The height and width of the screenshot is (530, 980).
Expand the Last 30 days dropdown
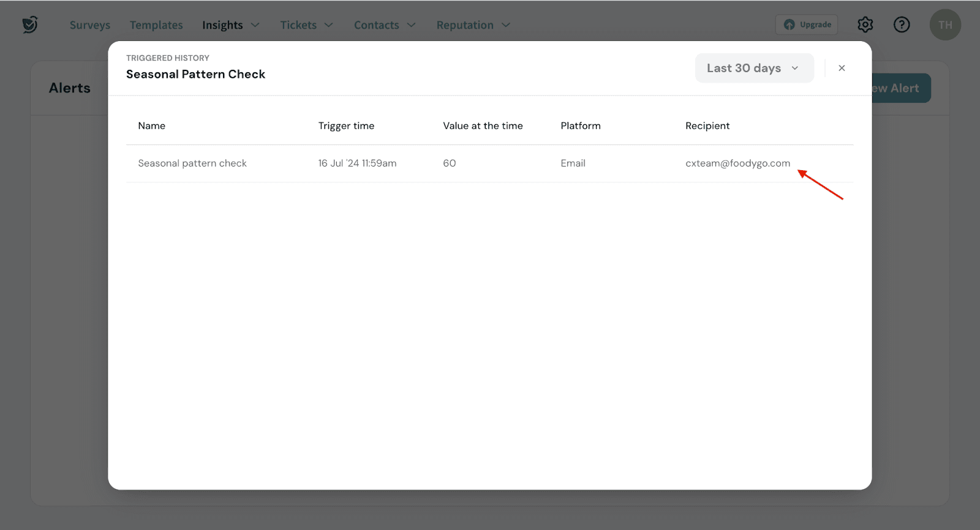pos(754,68)
